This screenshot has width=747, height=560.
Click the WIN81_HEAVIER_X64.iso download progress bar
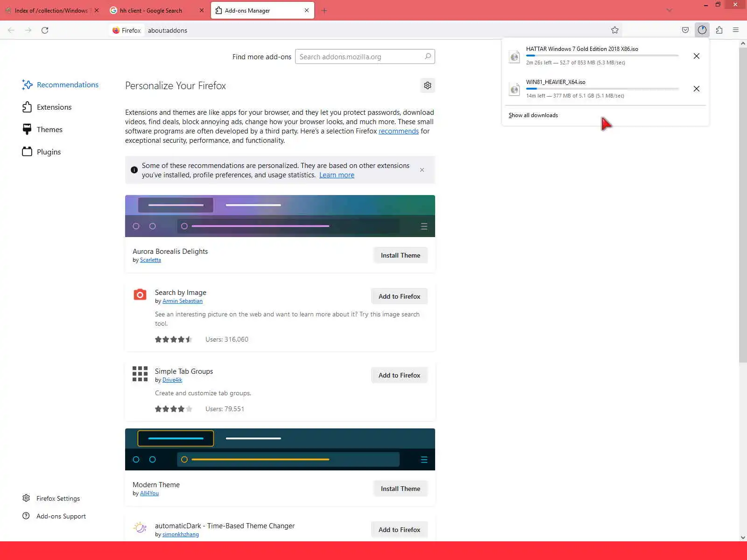tap(602, 89)
